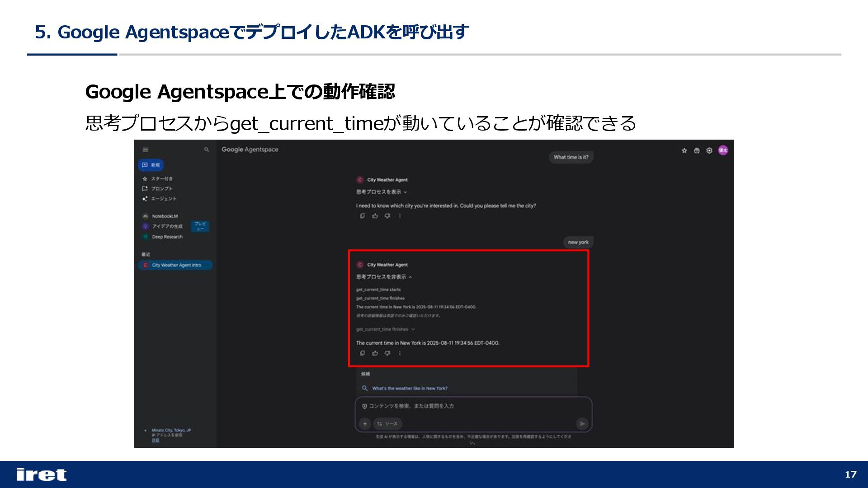This screenshot has height=488, width=868.
Task: Open Deep Research from sidebar
Action: (163, 237)
